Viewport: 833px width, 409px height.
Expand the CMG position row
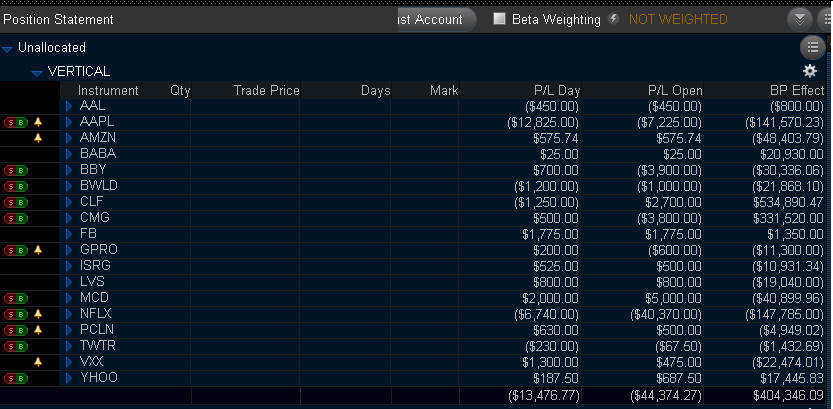(x=69, y=217)
